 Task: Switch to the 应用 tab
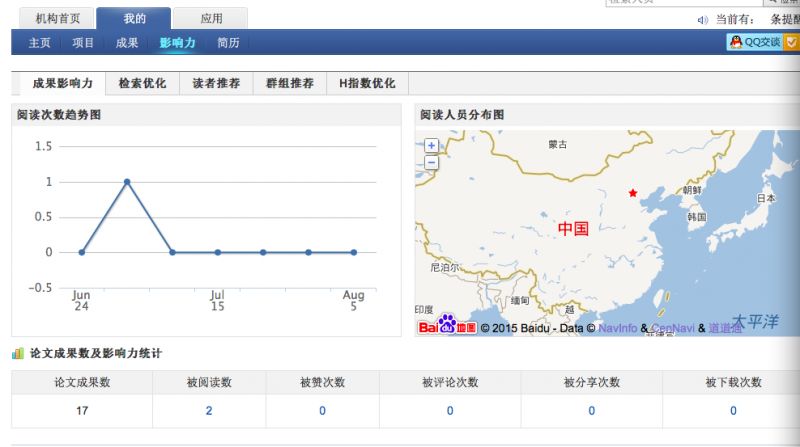tap(211, 18)
